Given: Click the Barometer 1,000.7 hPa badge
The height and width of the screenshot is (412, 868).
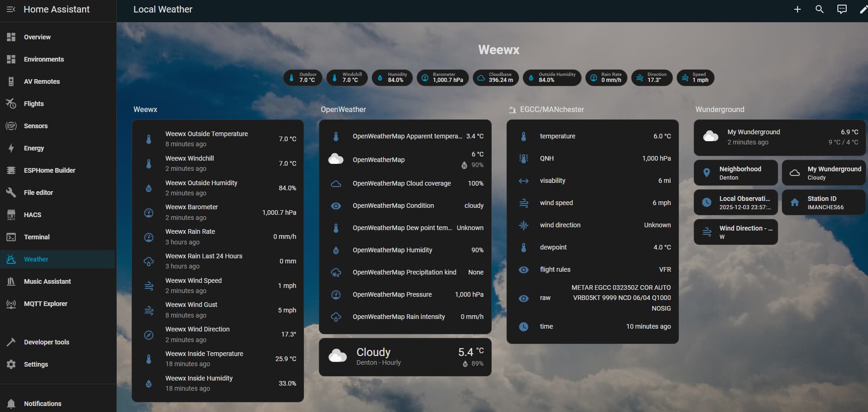Looking at the screenshot, I should [x=443, y=77].
